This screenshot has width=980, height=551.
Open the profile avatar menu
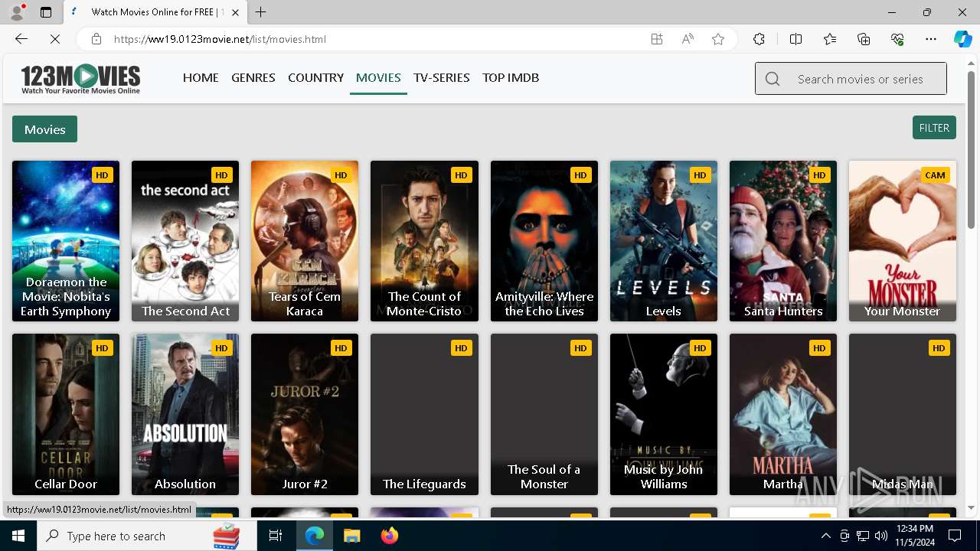click(16, 12)
